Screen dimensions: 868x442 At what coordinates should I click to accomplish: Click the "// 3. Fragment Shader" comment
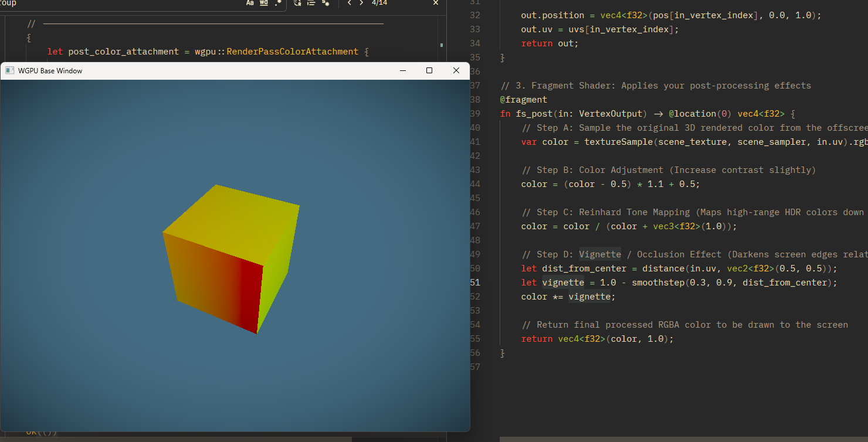656,86
